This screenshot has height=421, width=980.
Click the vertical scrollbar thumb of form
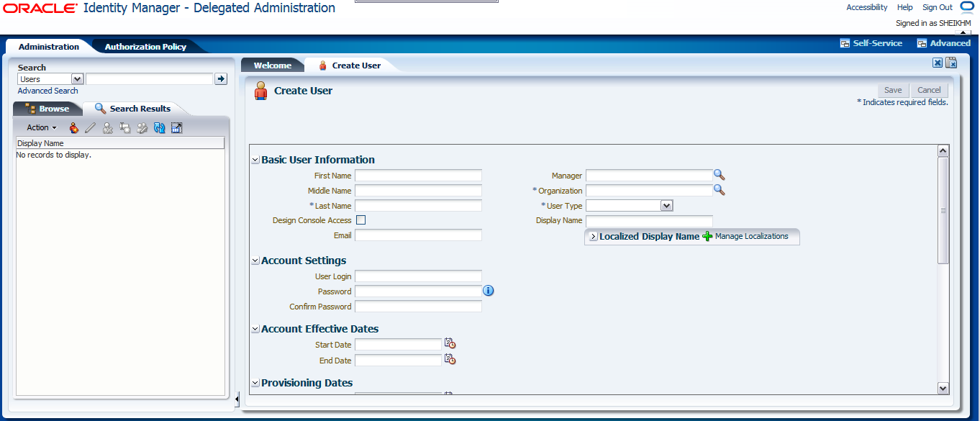943,210
